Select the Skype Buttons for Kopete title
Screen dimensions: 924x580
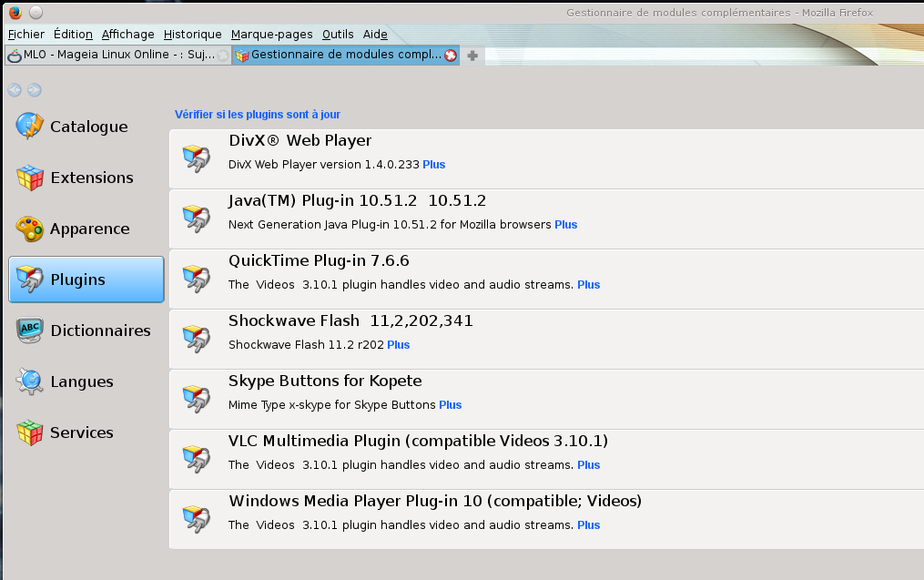point(325,382)
